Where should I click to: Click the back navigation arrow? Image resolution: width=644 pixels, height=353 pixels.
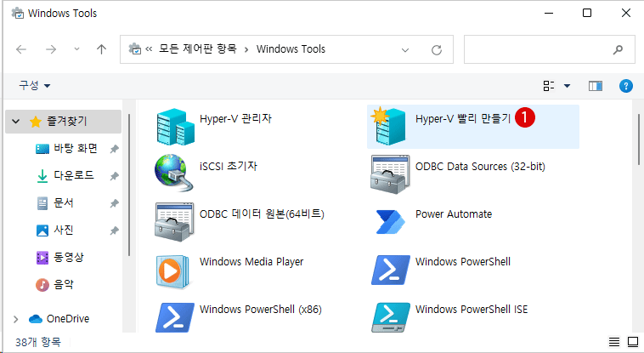click(x=21, y=49)
